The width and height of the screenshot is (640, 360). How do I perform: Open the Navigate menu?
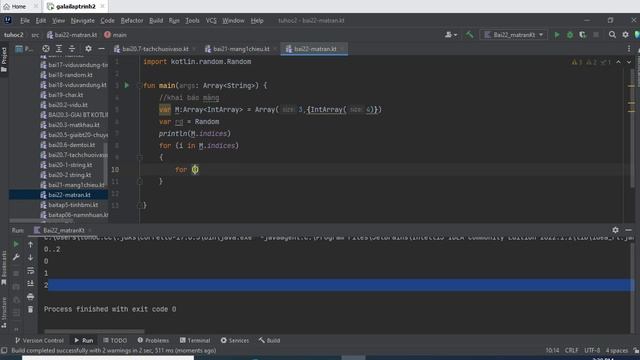[x=82, y=20]
